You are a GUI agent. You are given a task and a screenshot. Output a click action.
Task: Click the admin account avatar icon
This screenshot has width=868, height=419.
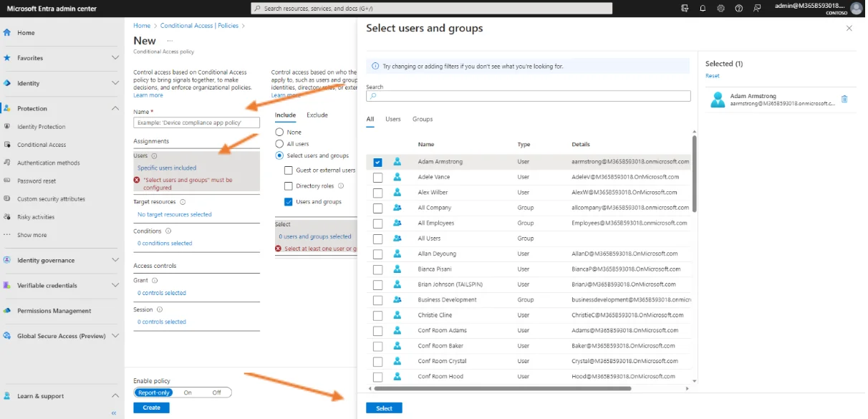point(857,9)
